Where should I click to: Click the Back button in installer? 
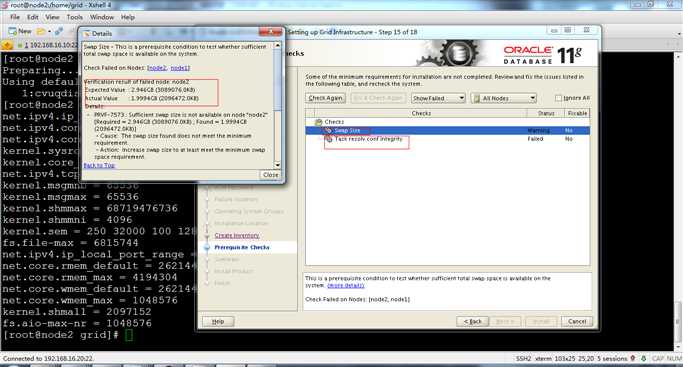[473, 321]
